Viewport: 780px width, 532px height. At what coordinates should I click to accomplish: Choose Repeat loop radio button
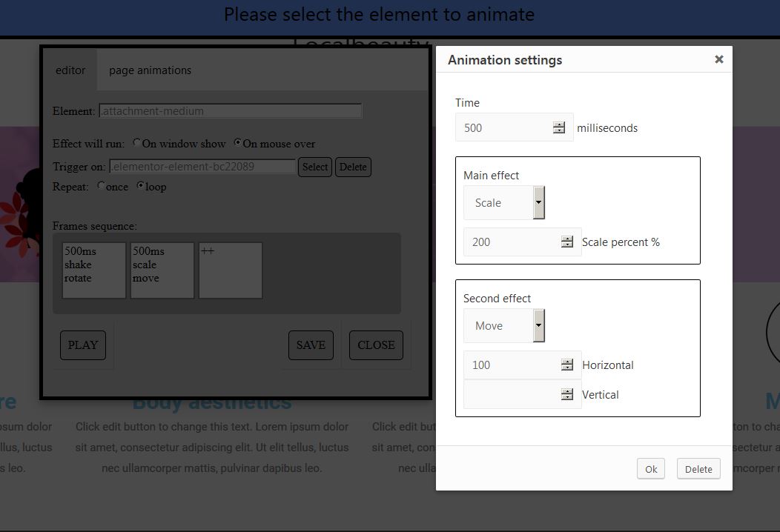pos(141,185)
